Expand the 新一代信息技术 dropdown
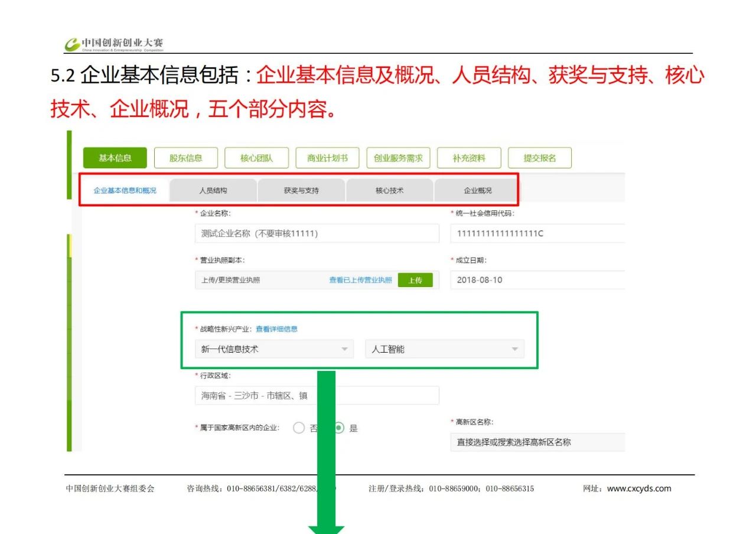Viewport: 756px width, 534px height. tap(274, 349)
